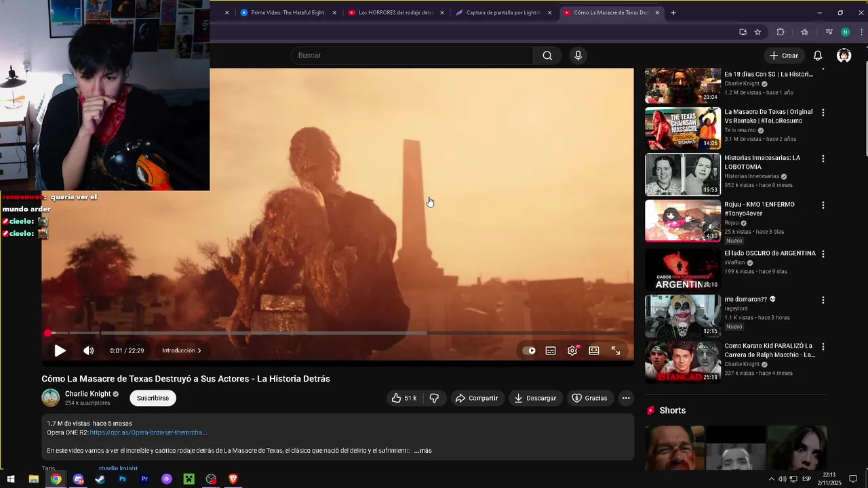The height and width of the screenshot is (488, 868).
Task: Show hidden system tray icons chevron
Action: click(x=771, y=479)
